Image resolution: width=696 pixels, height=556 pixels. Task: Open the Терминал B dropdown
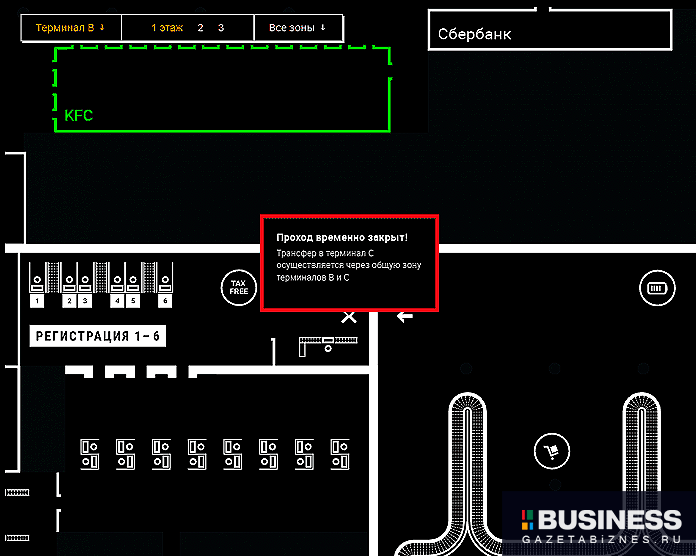pos(71,28)
